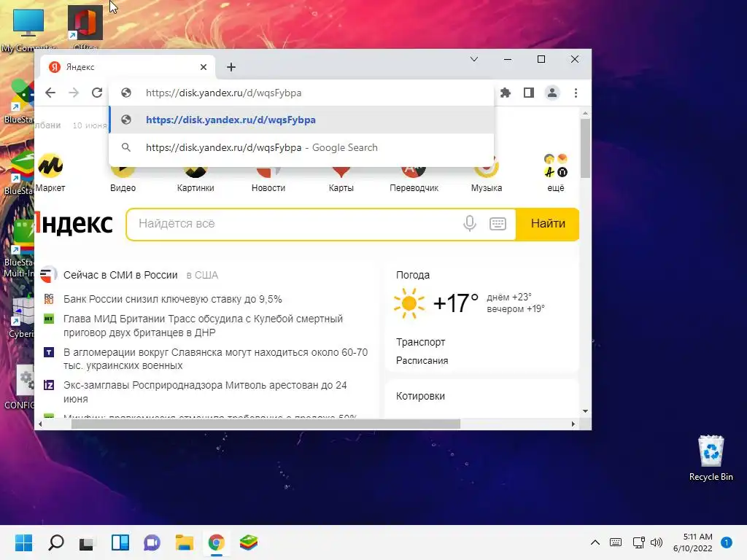This screenshot has width=747, height=560.
Task: Open Сейчас в СМИ в России heading
Action: tap(120, 275)
